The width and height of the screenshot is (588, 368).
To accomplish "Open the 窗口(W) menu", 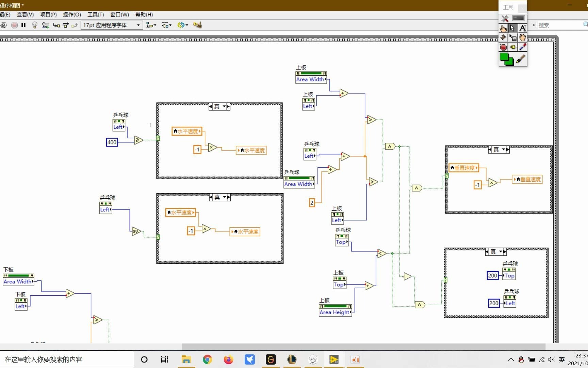I will 119,15.
